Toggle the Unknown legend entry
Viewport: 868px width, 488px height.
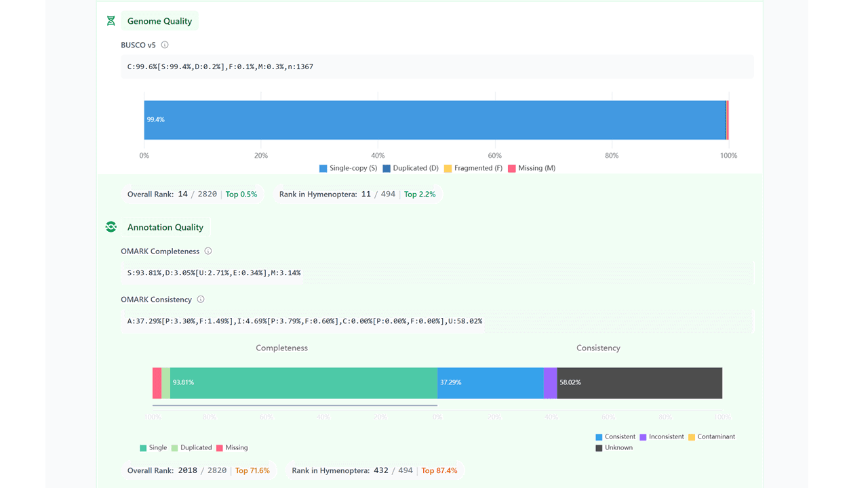point(614,448)
